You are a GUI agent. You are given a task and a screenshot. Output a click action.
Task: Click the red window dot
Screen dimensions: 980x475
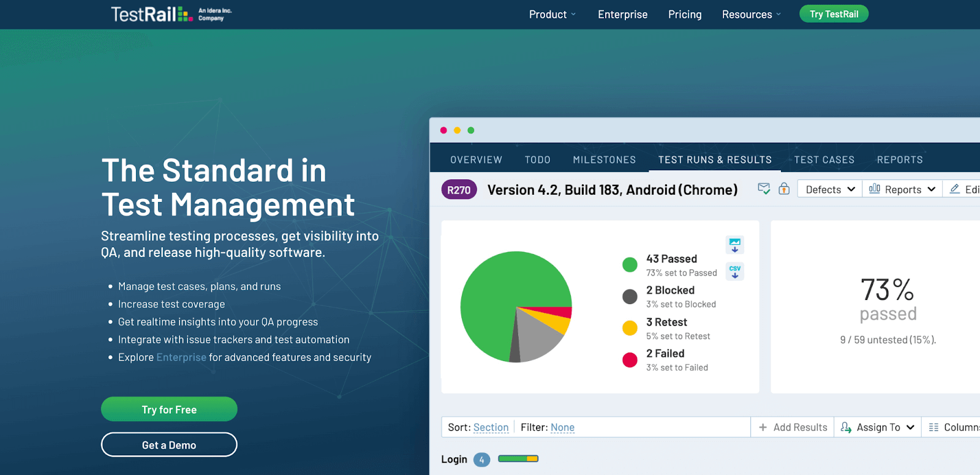[x=443, y=130]
